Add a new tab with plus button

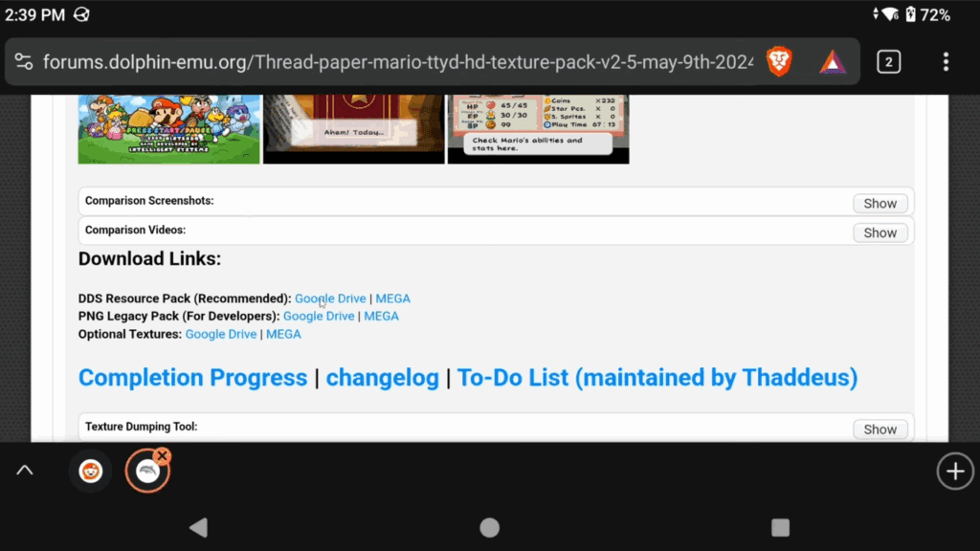pyautogui.click(x=954, y=471)
